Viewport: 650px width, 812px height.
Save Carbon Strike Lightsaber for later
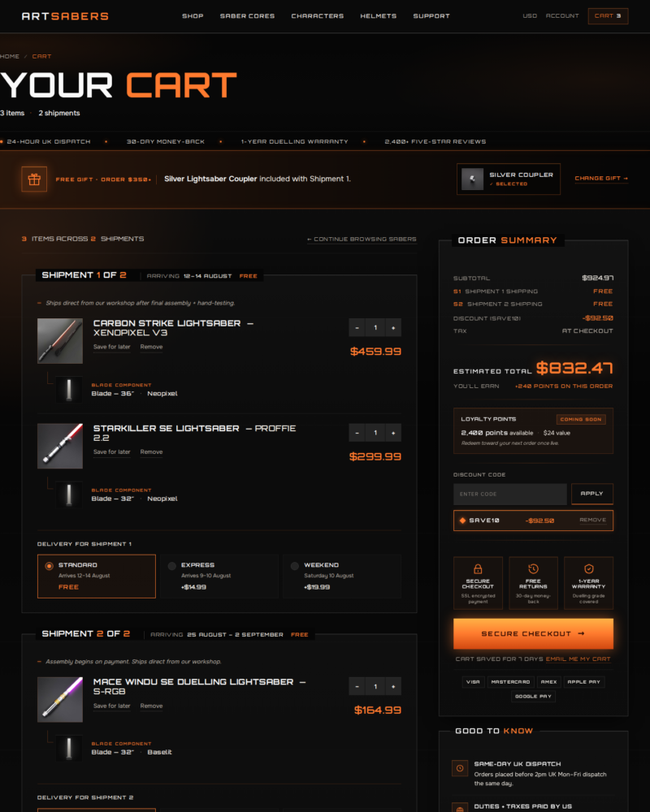[112, 347]
